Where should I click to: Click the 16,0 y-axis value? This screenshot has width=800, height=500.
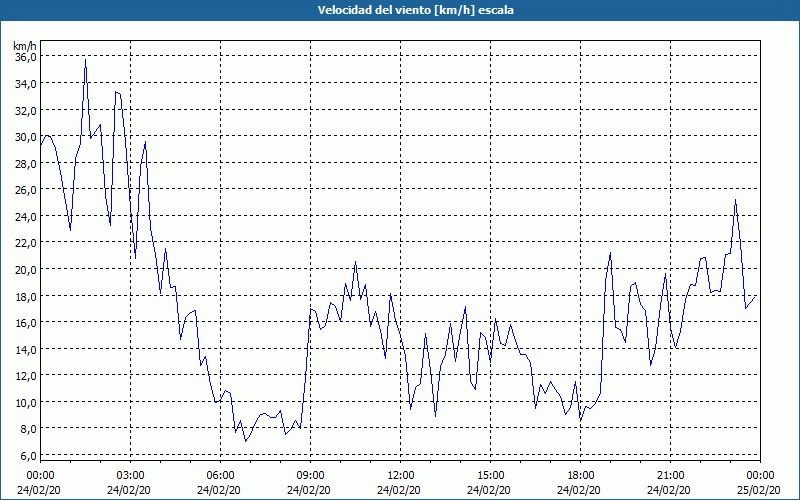[26, 322]
